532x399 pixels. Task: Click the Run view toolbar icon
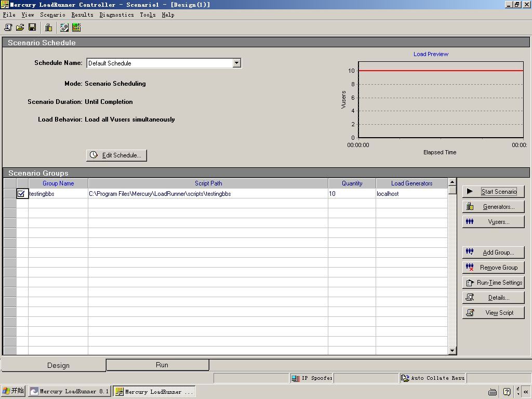[x=76, y=28]
